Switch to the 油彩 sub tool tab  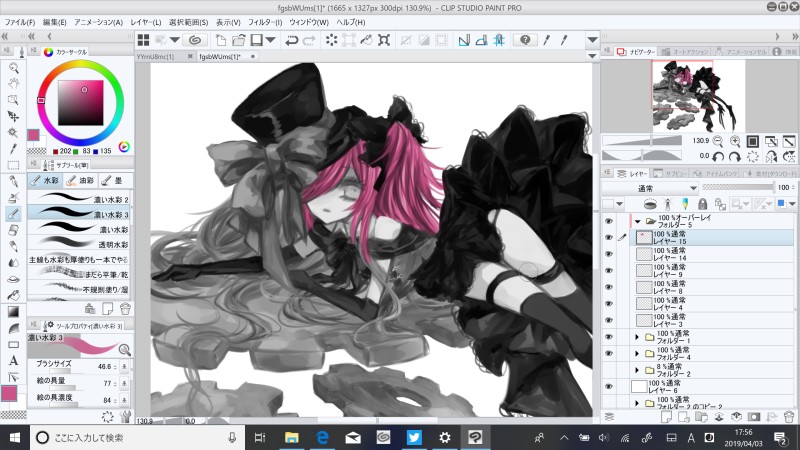(80, 180)
